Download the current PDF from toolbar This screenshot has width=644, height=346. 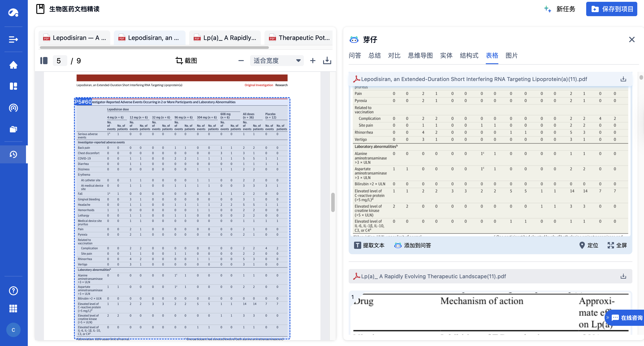click(327, 61)
